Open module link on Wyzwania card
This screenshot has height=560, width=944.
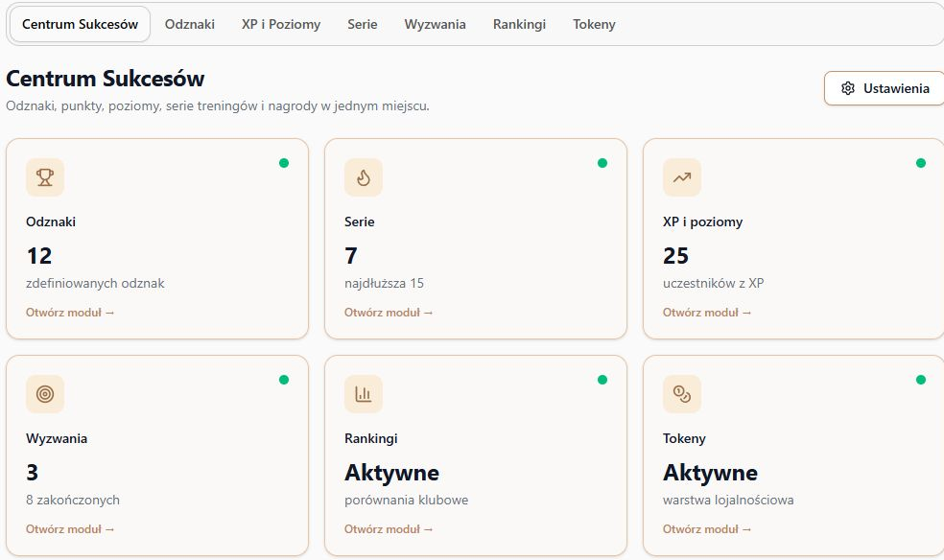coord(70,528)
